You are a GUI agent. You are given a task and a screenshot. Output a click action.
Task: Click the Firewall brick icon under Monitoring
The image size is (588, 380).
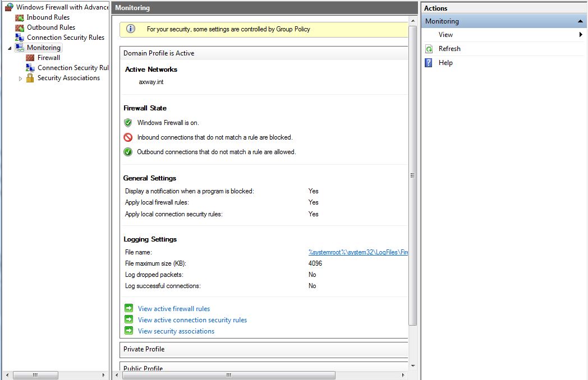tap(30, 58)
